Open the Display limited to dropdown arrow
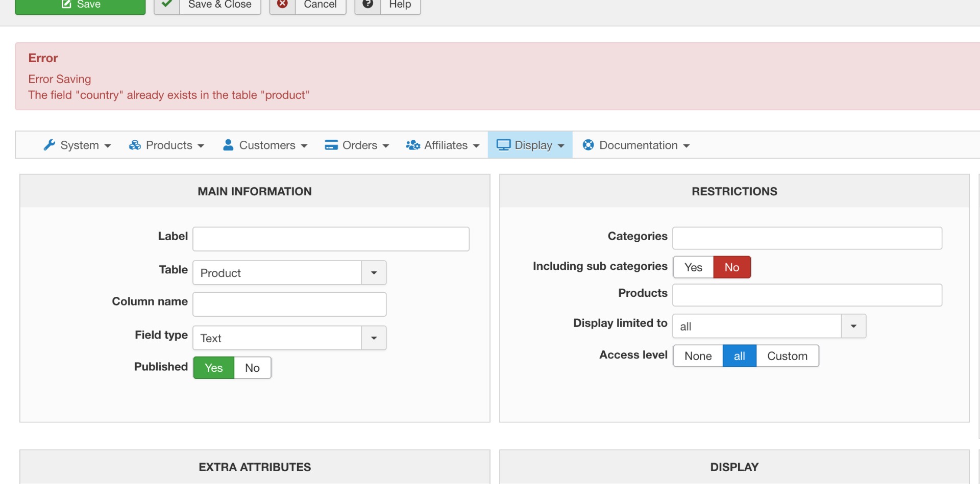Screen dimensions: 980x484 853,326
